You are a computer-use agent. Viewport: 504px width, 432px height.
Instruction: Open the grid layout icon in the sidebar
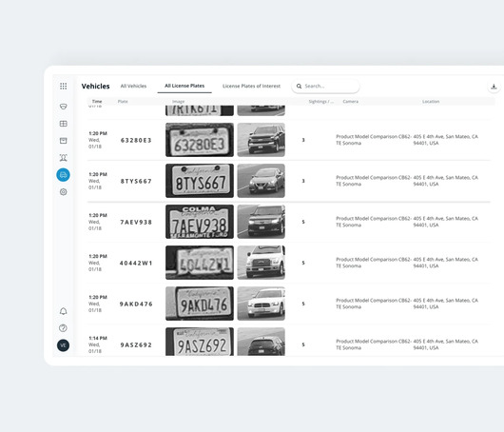pyautogui.click(x=64, y=124)
